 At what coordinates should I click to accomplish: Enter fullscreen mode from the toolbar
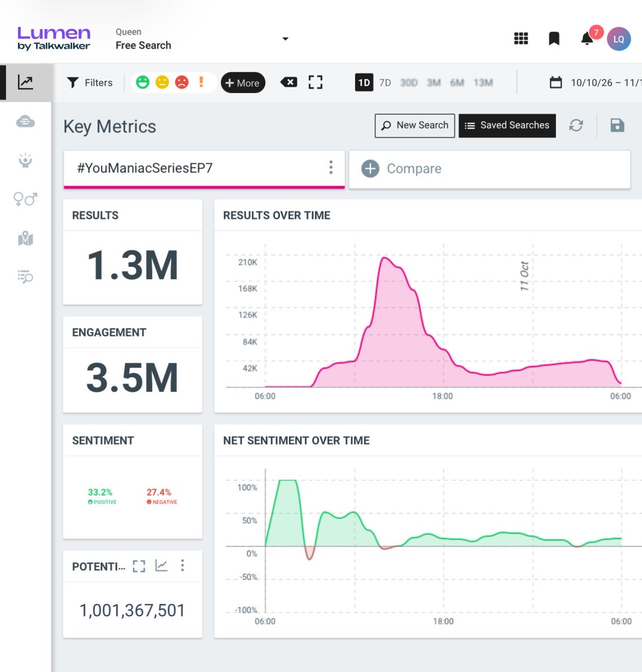coord(315,82)
